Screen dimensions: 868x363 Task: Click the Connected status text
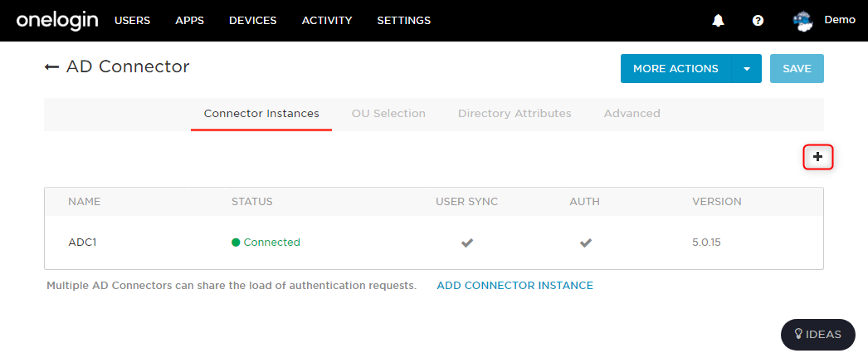click(x=272, y=243)
